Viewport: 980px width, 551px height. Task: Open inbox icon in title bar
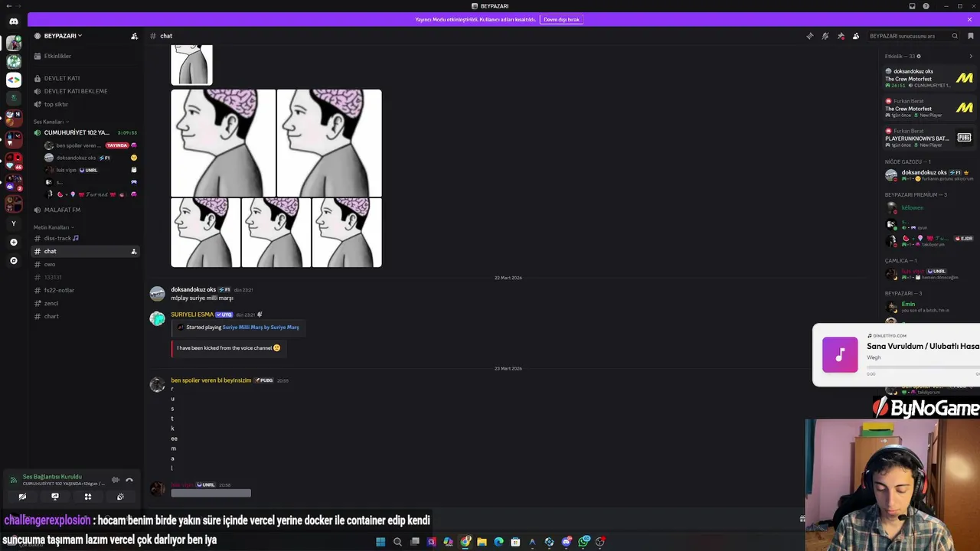coord(912,6)
